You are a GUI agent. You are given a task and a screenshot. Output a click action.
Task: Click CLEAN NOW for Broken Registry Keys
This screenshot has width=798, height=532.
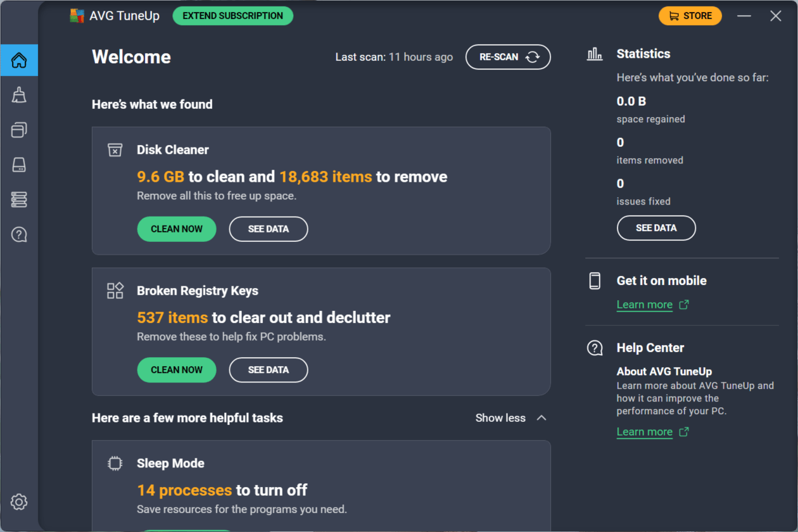[x=177, y=370]
